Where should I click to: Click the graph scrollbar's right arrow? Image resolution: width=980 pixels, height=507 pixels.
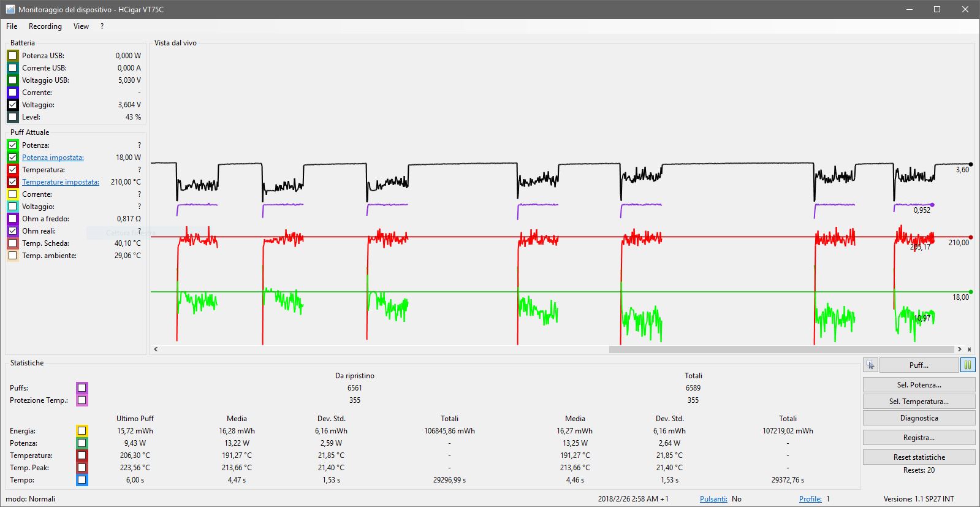pos(960,349)
